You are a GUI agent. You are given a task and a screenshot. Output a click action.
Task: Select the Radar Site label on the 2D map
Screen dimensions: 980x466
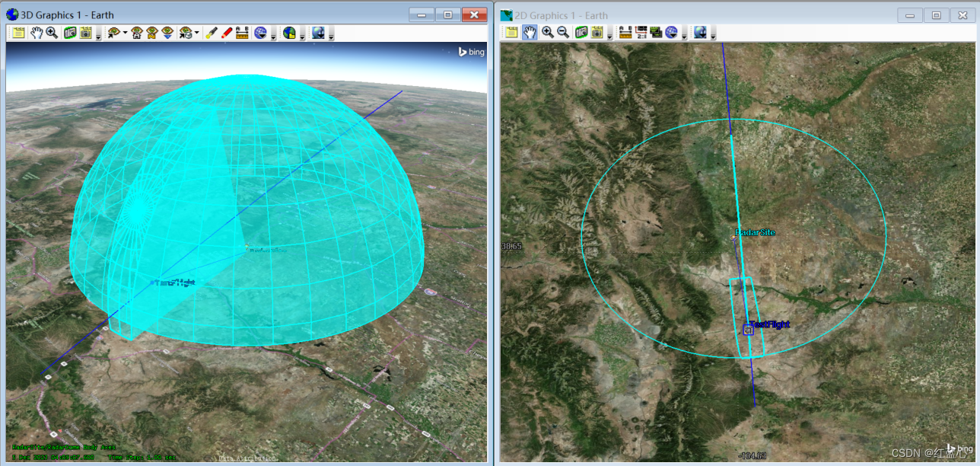(756, 232)
